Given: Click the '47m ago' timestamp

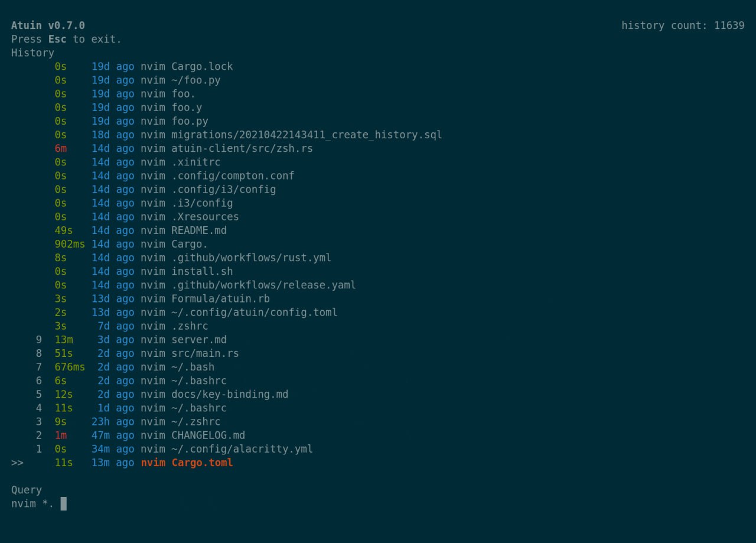Looking at the screenshot, I should [x=113, y=435].
